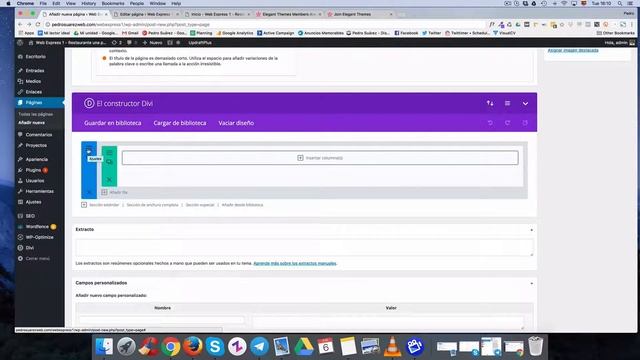Image resolution: width=640 pixels, height=360 pixels.
Task: Switch to Editar página browser tab
Action: tap(145, 14)
